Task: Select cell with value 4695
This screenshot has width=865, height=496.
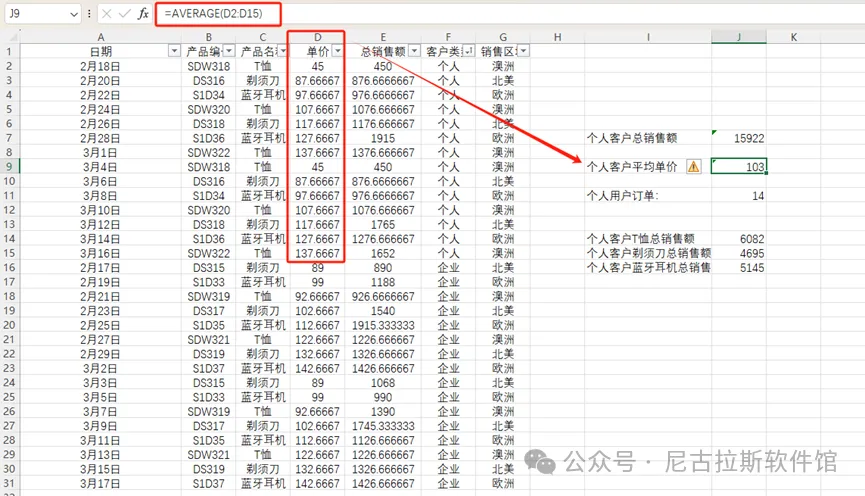Action: click(x=739, y=253)
